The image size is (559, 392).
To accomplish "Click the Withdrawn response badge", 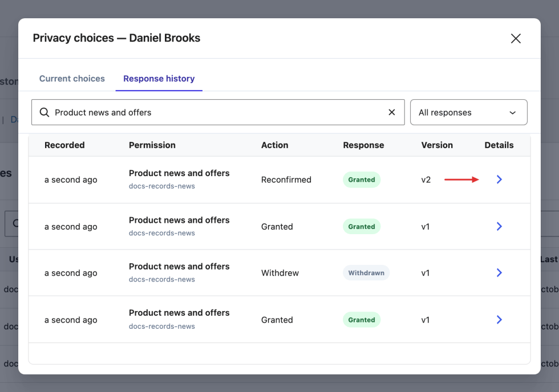I will pyautogui.click(x=366, y=273).
